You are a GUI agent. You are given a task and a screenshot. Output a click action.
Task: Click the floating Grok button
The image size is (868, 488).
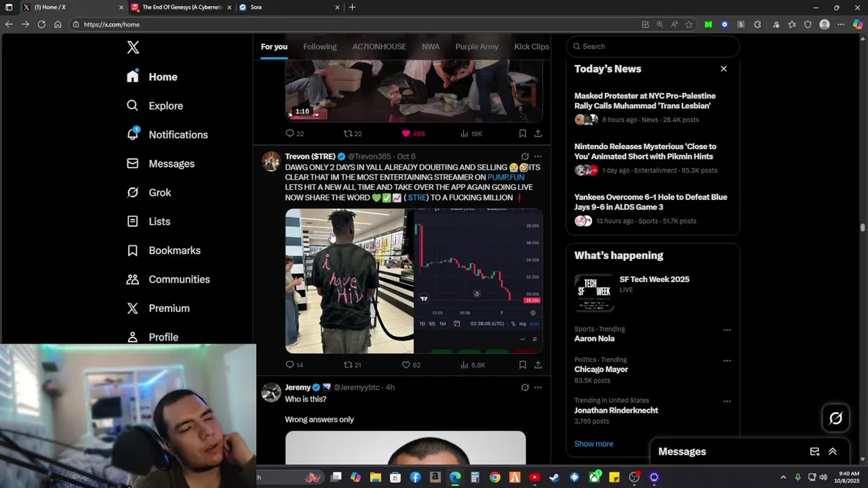point(835,418)
